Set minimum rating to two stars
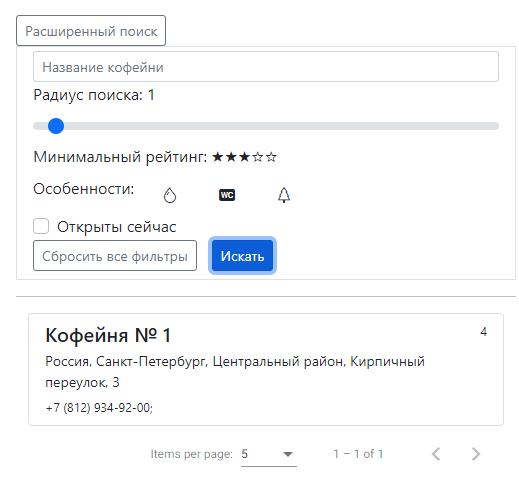Image resolution: width=519 pixels, height=486 pixels. click(x=231, y=157)
